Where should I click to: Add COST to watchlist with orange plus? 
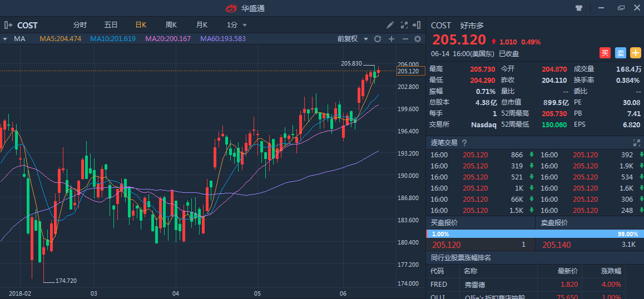pyautogui.click(x=636, y=53)
